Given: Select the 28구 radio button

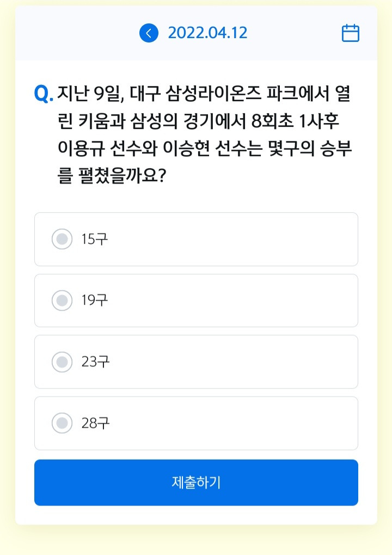Looking at the screenshot, I should (x=62, y=423).
